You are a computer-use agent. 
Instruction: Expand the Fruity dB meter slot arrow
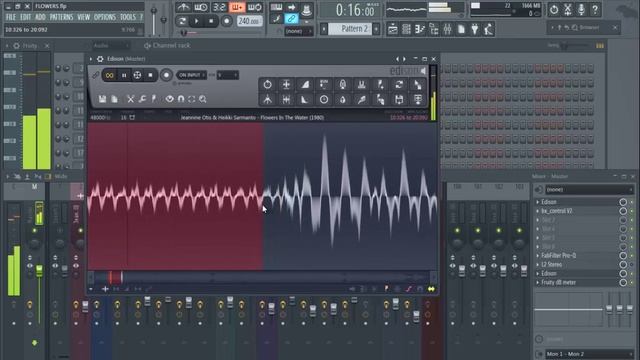(x=538, y=282)
